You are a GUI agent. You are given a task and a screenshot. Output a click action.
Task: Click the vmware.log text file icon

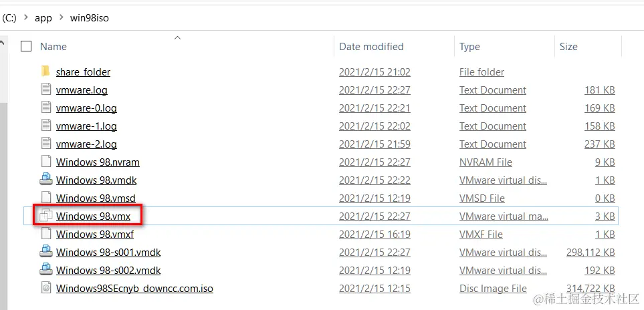[x=46, y=90]
